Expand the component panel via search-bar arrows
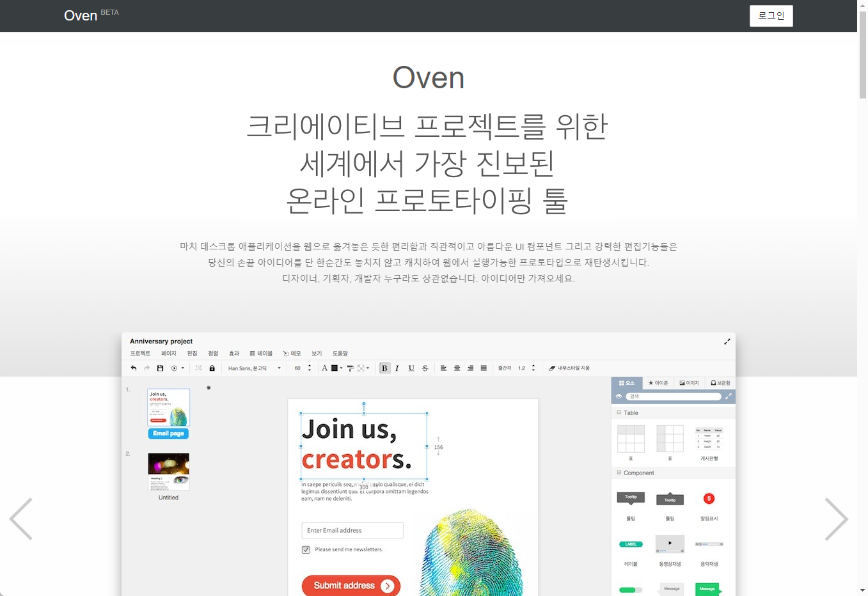The height and width of the screenshot is (596, 868). [x=728, y=396]
